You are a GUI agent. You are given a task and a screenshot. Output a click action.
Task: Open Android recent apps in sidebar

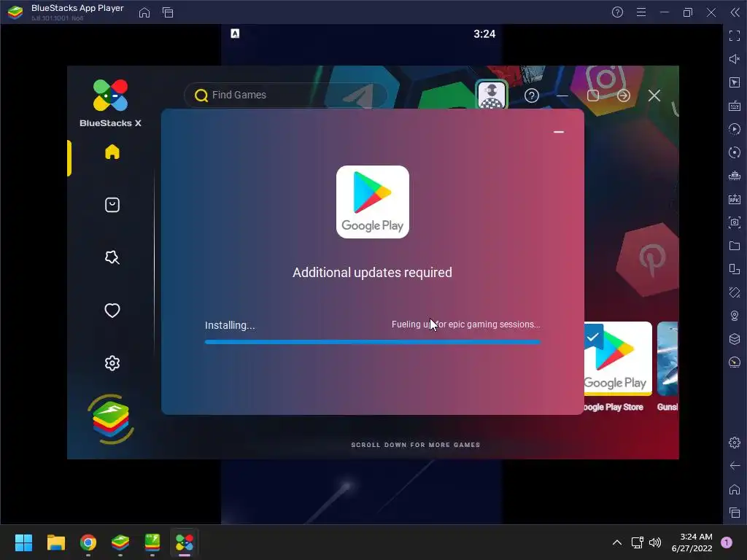(x=735, y=513)
